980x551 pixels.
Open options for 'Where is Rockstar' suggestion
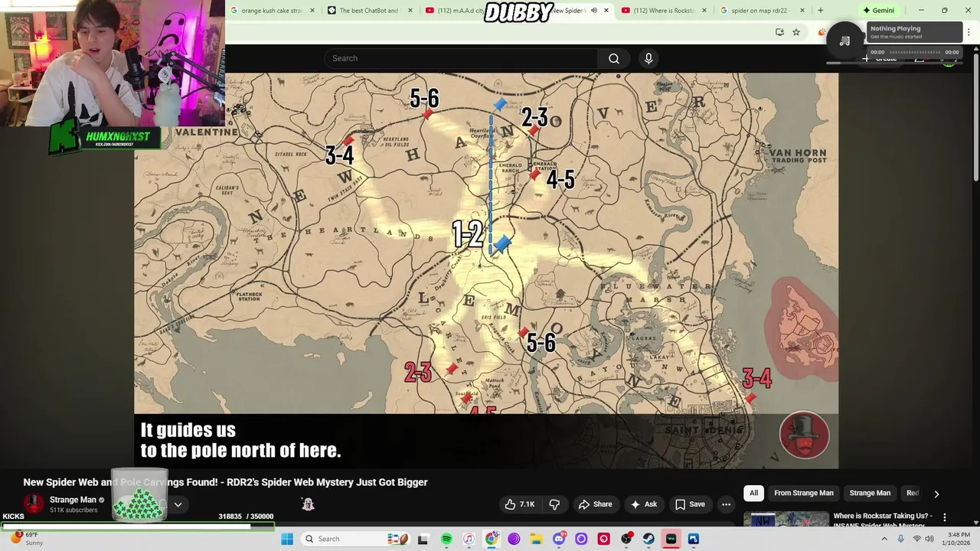944,517
